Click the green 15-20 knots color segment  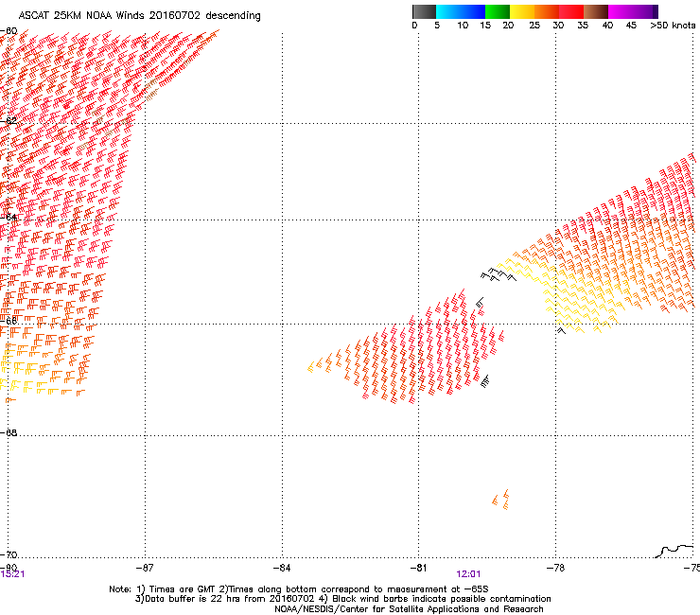point(498,11)
